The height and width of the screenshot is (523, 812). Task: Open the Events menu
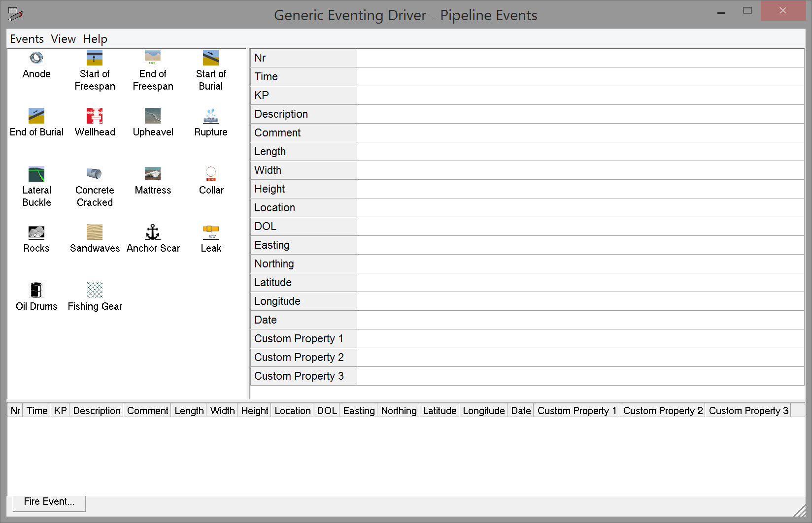click(27, 39)
